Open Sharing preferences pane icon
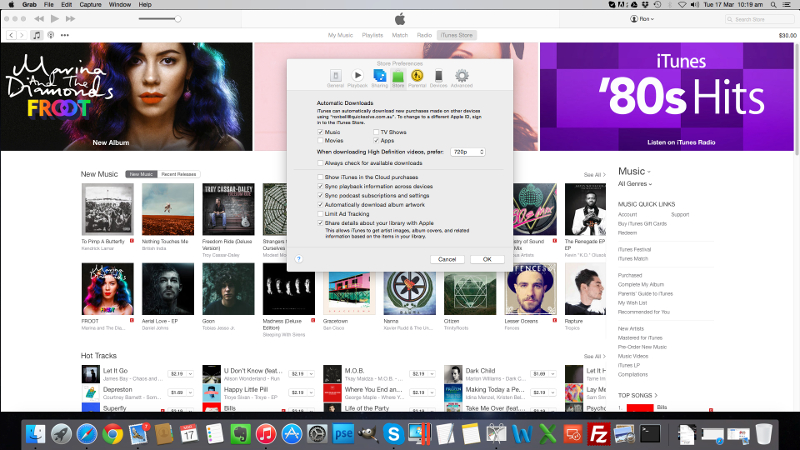This screenshot has height=450, width=800. click(x=380, y=78)
